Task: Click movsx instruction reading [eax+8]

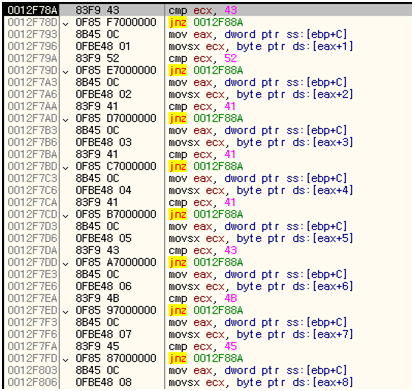Action: coord(261,382)
